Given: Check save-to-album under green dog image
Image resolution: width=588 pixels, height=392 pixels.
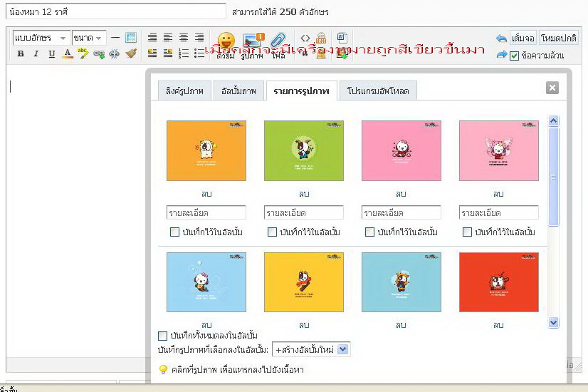Looking at the screenshot, I should 272,232.
